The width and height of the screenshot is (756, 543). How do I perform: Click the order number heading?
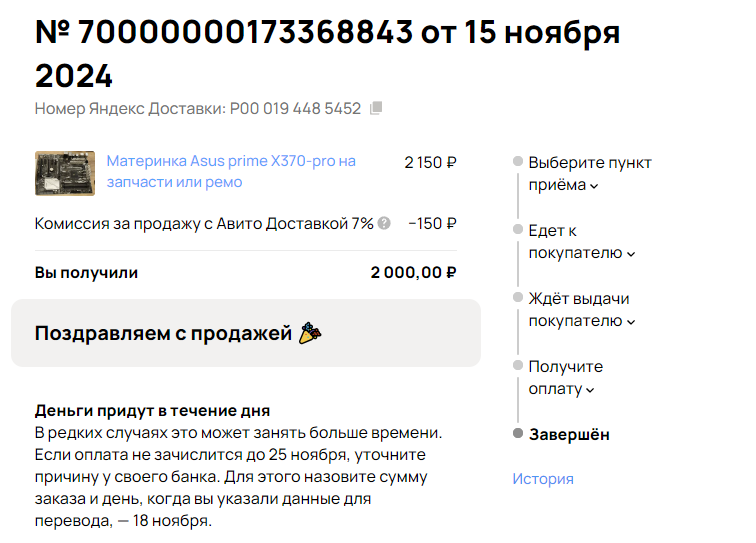(327, 54)
